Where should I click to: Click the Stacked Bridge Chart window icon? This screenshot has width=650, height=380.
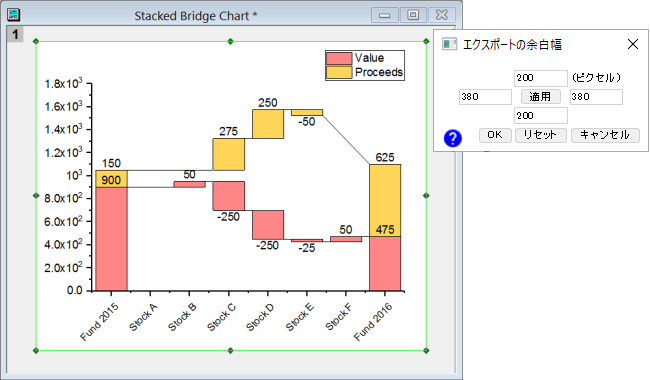point(14,15)
